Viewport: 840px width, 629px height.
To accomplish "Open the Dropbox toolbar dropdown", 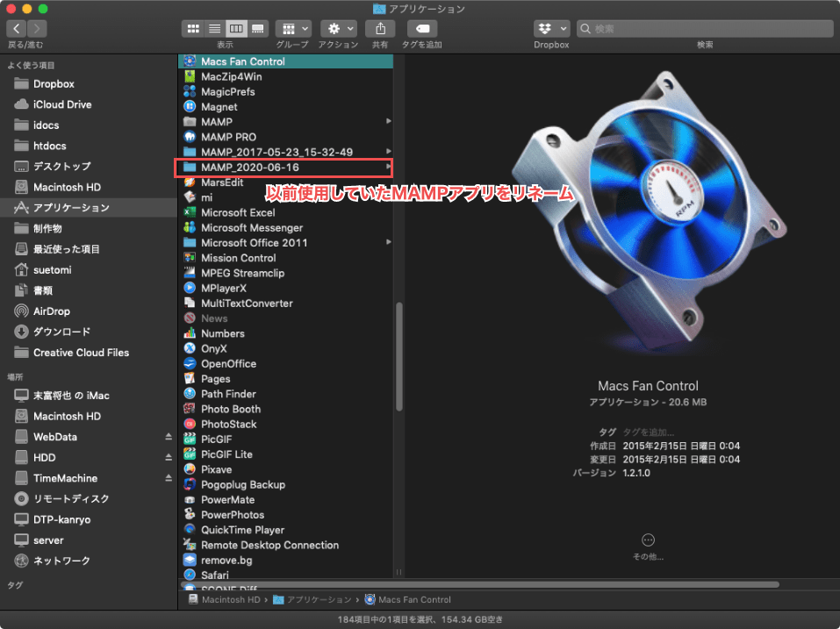I will point(551,28).
